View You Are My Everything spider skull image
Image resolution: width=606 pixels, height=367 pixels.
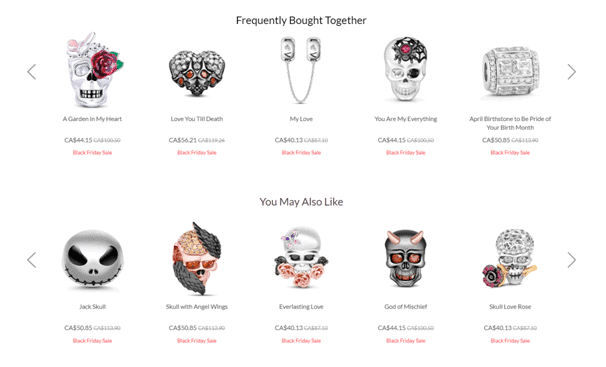[x=405, y=70]
